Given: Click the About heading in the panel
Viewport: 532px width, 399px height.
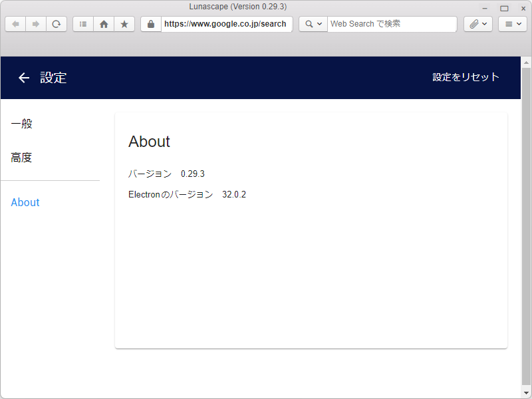Looking at the screenshot, I should pyautogui.click(x=149, y=142).
